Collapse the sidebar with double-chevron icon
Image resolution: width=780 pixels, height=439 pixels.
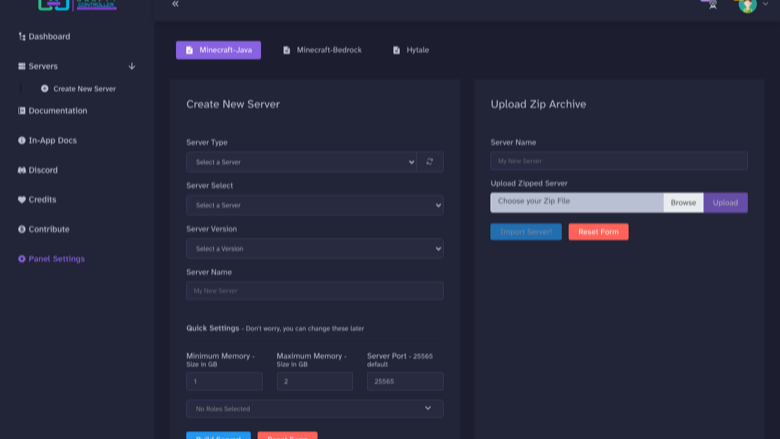click(x=175, y=4)
